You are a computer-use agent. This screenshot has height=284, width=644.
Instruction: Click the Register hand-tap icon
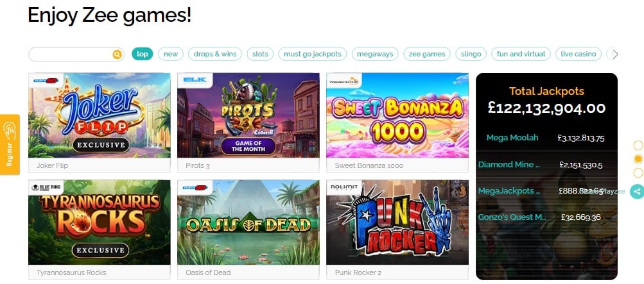click(x=9, y=131)
